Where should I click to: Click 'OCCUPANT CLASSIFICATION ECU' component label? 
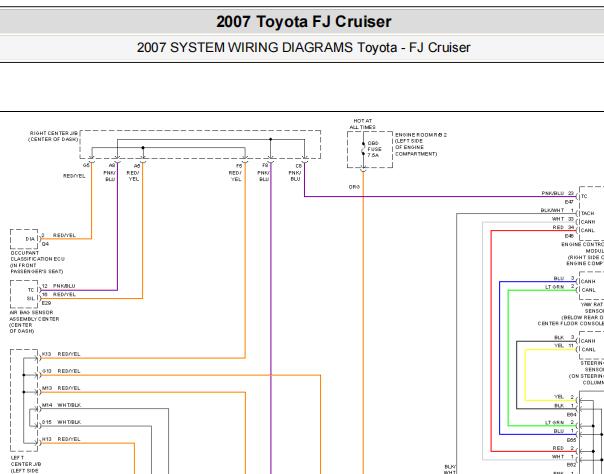(x=37, y=262)
